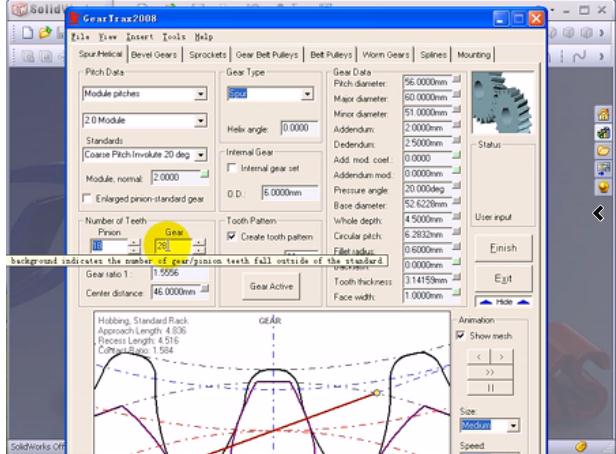Viewport: 616px width, 454px height.
Task: Click the small square beside Minor diameter field
Action: coord(456,110)
